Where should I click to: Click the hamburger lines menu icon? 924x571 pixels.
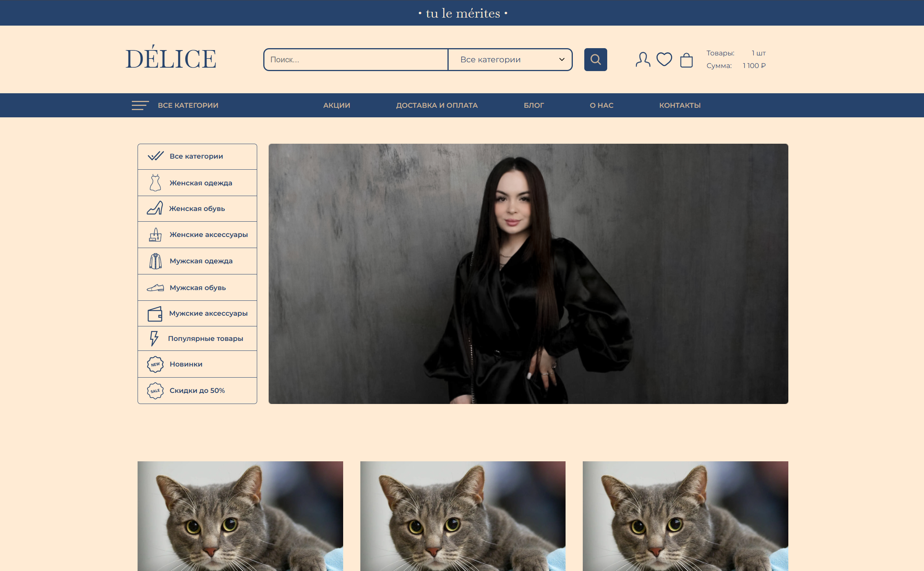(140, 105)
